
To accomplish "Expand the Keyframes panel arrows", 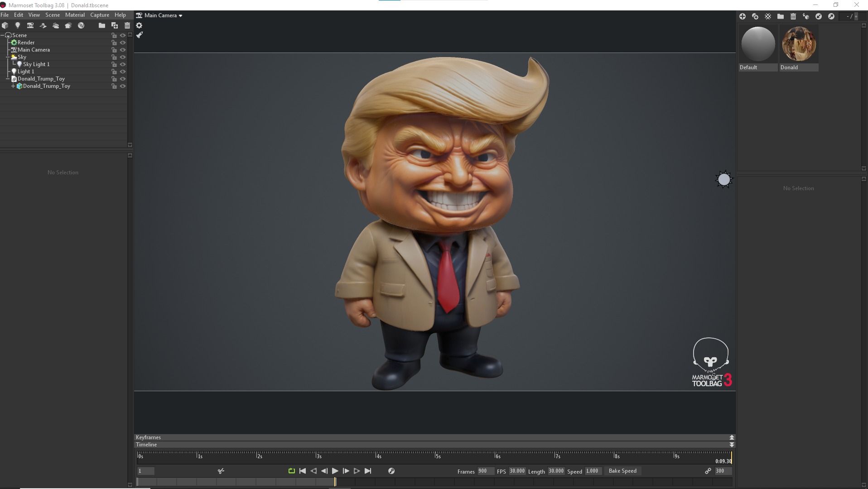I will pyautogui.click(x=732, y=437).
